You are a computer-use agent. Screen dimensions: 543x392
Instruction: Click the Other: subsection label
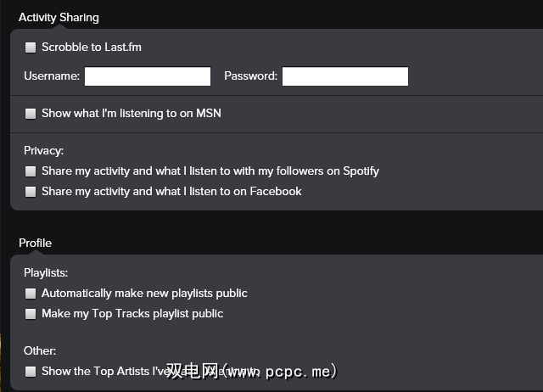pyautogui.click(x=40, y=350)
